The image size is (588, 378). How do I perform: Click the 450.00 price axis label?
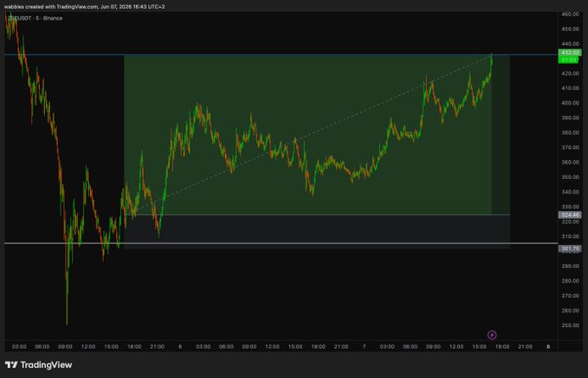pos(570,29)
